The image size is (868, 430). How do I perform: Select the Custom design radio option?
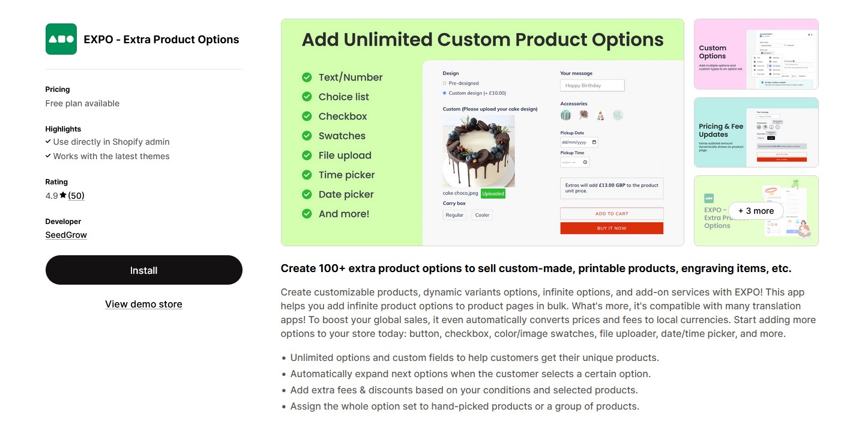(x=445, y=93)
